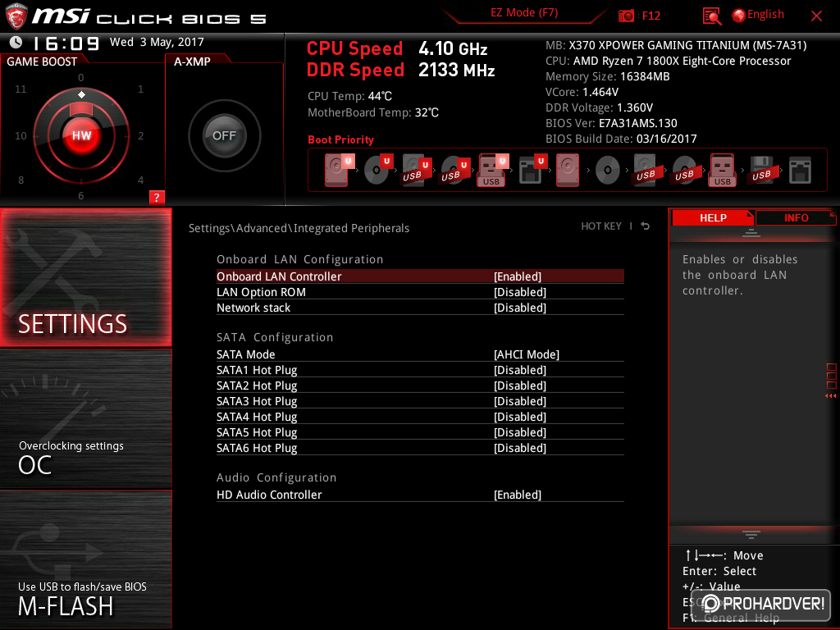This screenshot has width=840, height=630.
Task: Toggle the Game Boost HW knob
Action: (81, 135)
